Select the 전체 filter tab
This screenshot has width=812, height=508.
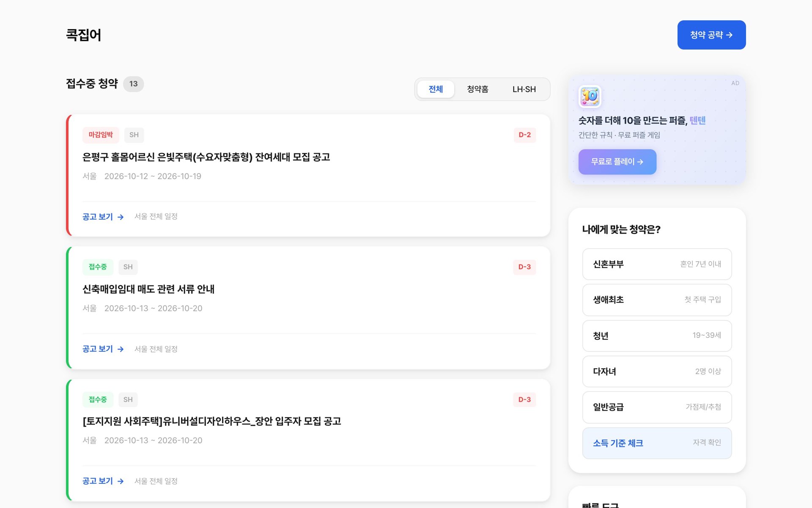(436, 89)
